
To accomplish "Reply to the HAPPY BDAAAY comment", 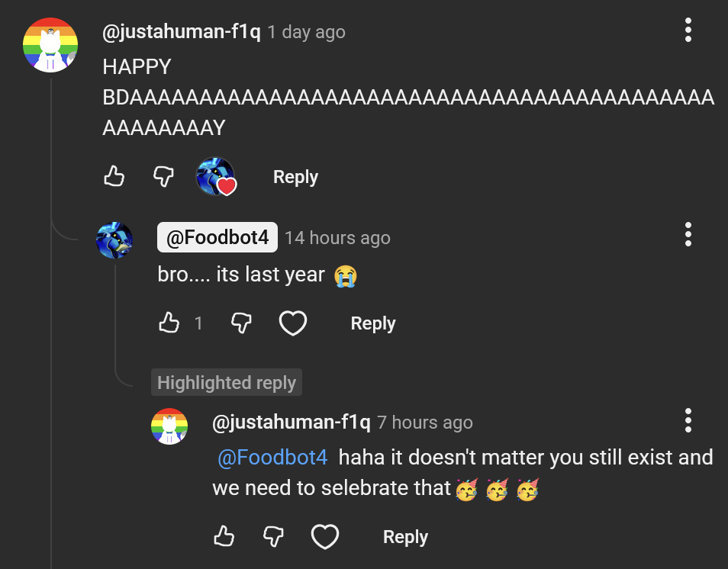I will [x=295, y=177].
